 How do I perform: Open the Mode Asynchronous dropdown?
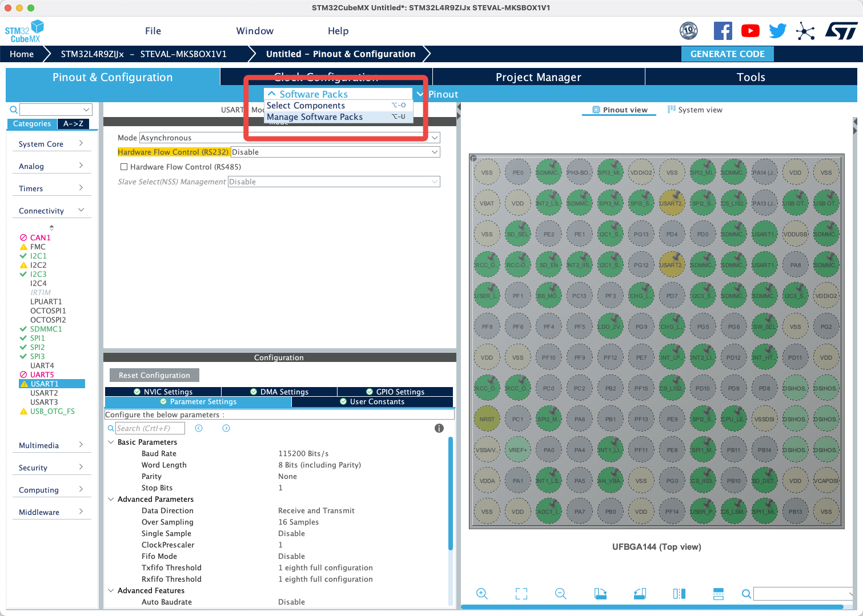coord(290,138)
